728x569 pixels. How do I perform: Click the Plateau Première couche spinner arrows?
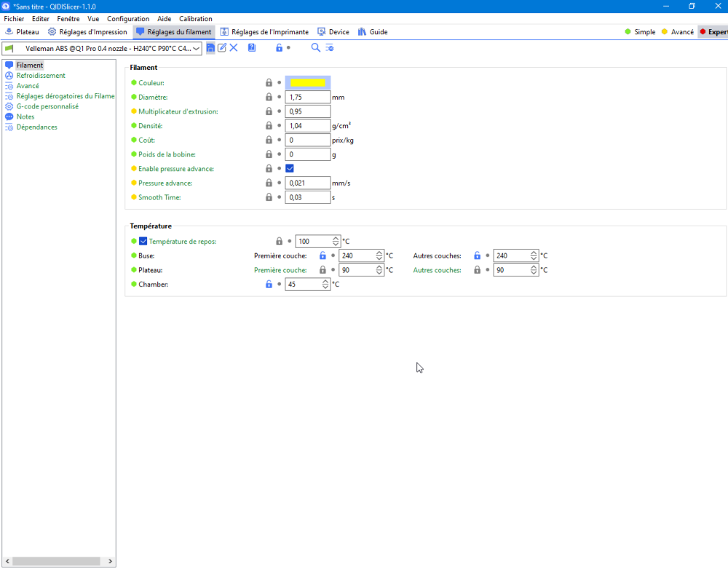[379, 270]
